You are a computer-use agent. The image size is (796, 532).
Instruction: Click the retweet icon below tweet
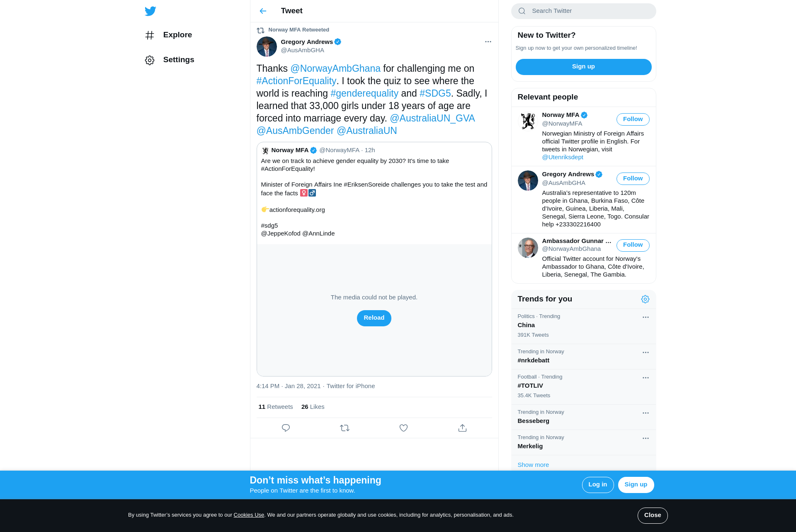coord(345,428)
